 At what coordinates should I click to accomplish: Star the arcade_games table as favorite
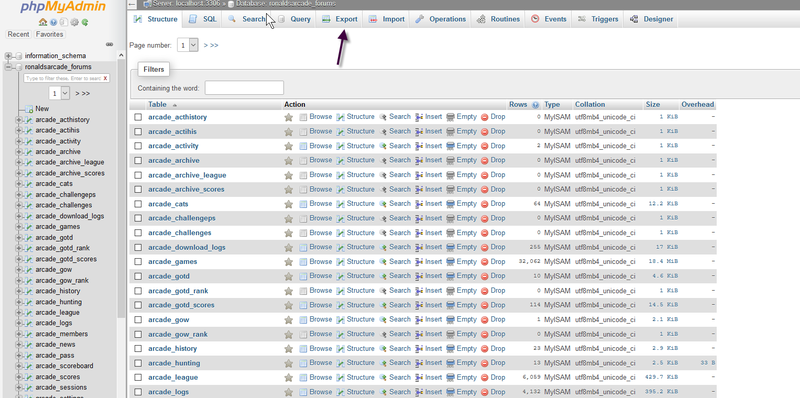[x=288, y=262]
